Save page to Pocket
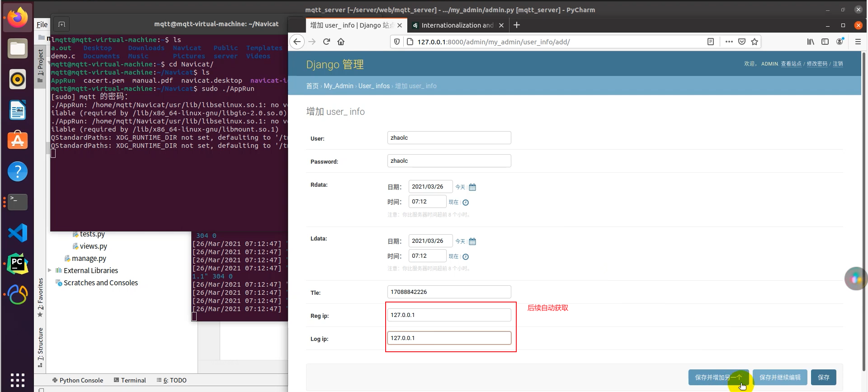868x392 pixels. point(742,42)
